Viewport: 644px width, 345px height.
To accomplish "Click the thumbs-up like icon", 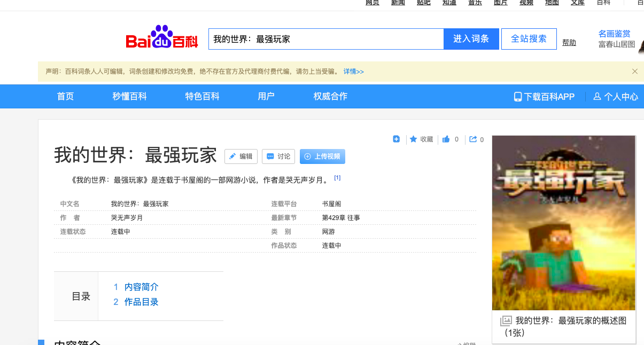I will (x=446, y=139).
